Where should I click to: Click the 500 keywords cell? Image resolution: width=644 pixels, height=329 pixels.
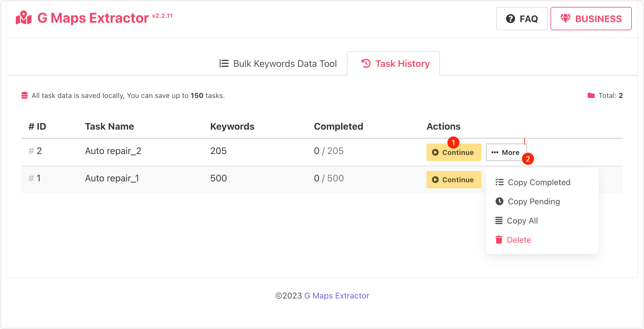point(219,178)
